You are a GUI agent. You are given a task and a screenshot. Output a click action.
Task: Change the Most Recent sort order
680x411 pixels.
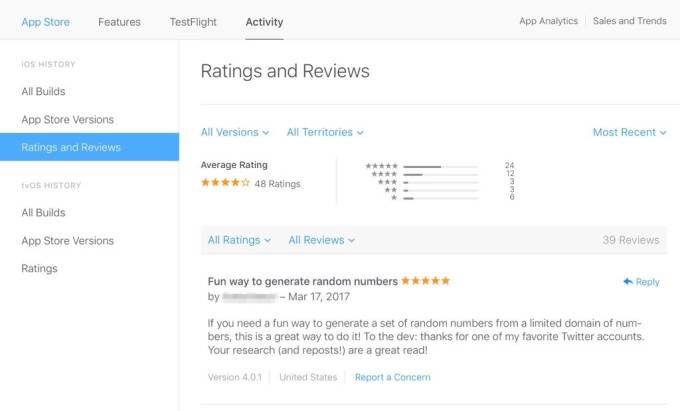click(629, 132)
